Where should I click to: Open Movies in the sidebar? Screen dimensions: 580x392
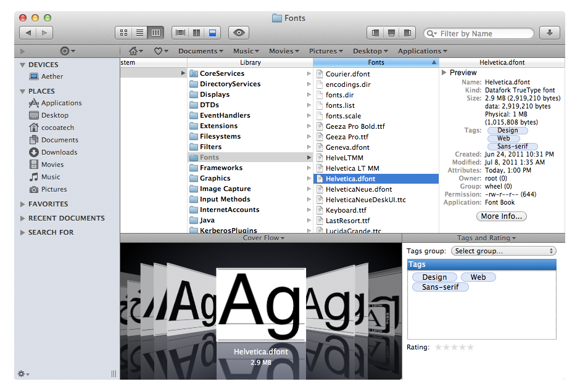coord(46,165)
